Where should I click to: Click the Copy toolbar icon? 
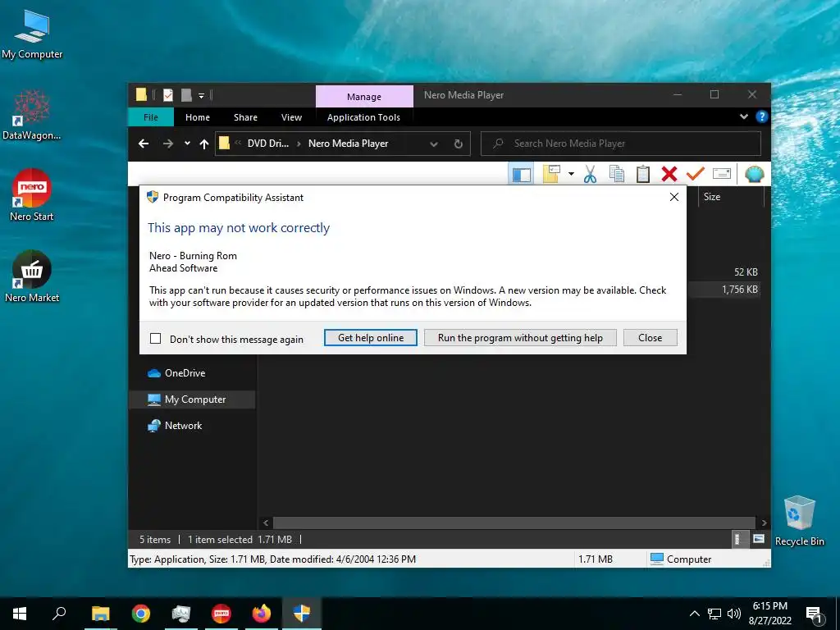click(x=617, y=174)
